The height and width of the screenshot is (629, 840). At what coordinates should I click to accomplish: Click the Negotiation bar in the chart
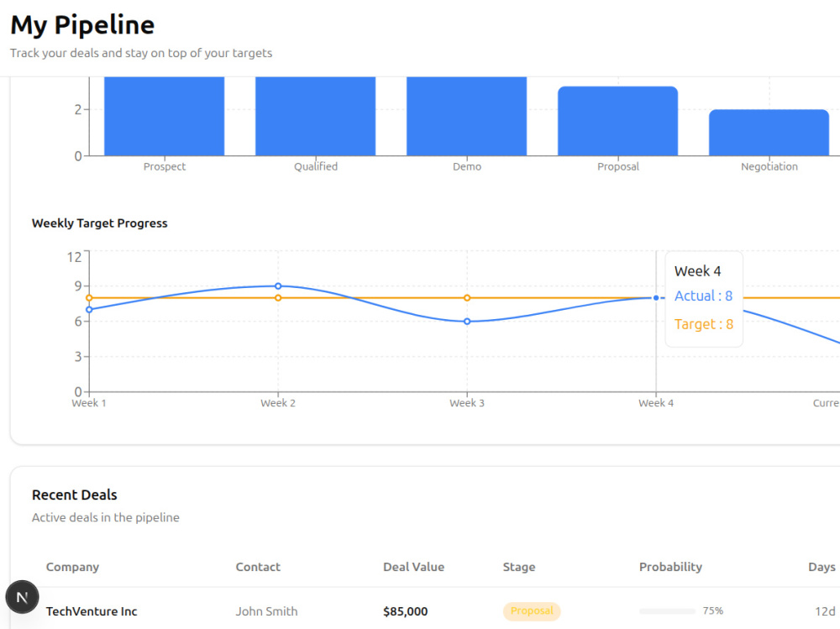pos(769,133)
